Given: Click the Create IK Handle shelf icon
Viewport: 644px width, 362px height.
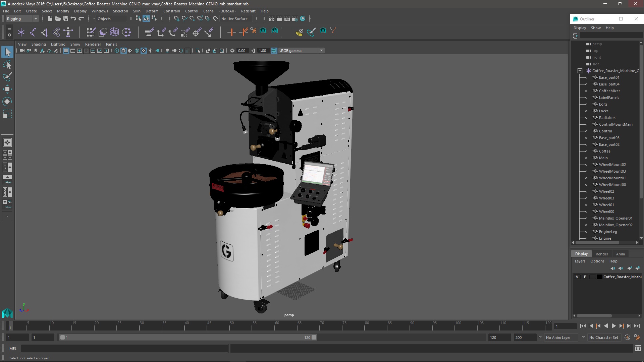Looking at the screenshot, I should tap(45, 32).
